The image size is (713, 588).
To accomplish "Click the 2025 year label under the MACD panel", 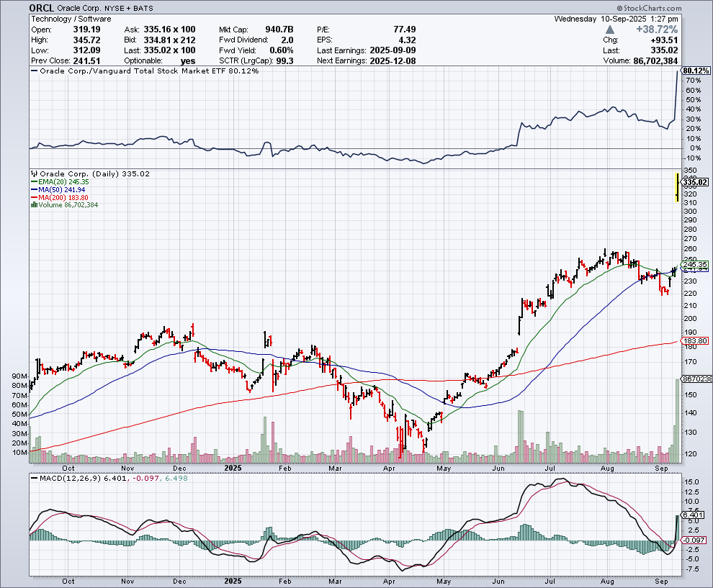I will 233,582.
